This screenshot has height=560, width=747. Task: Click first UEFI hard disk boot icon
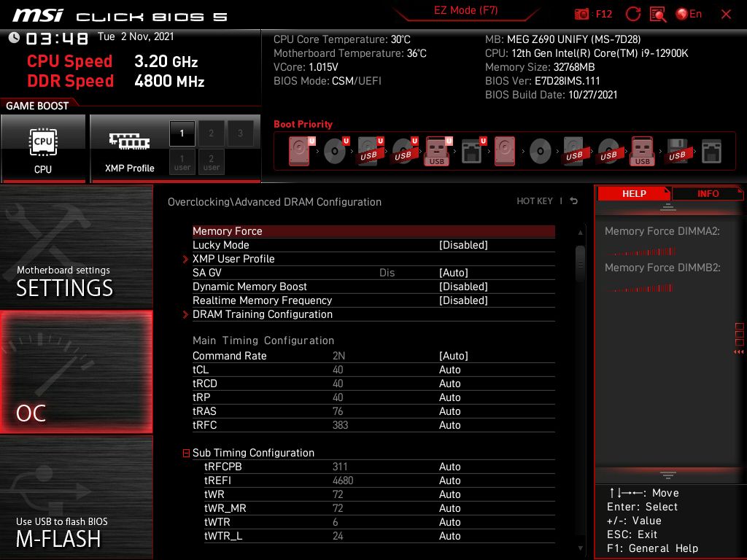(301, 151)
